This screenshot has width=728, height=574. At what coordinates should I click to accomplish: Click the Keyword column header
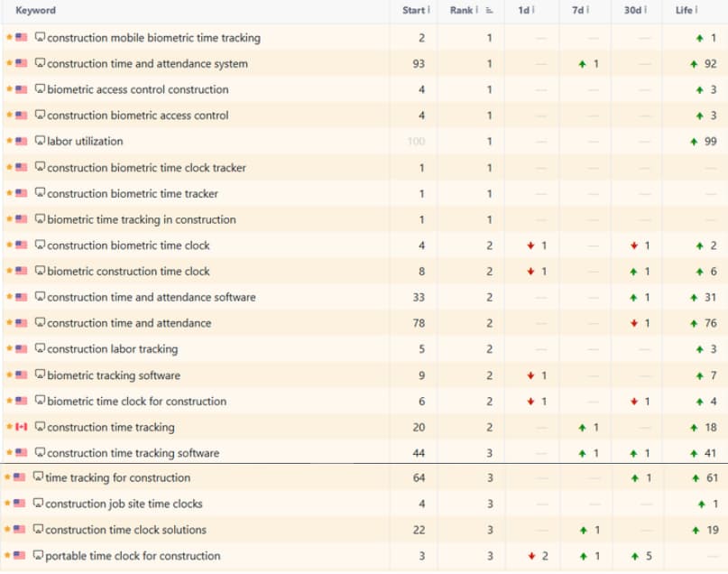coord(36,11)
